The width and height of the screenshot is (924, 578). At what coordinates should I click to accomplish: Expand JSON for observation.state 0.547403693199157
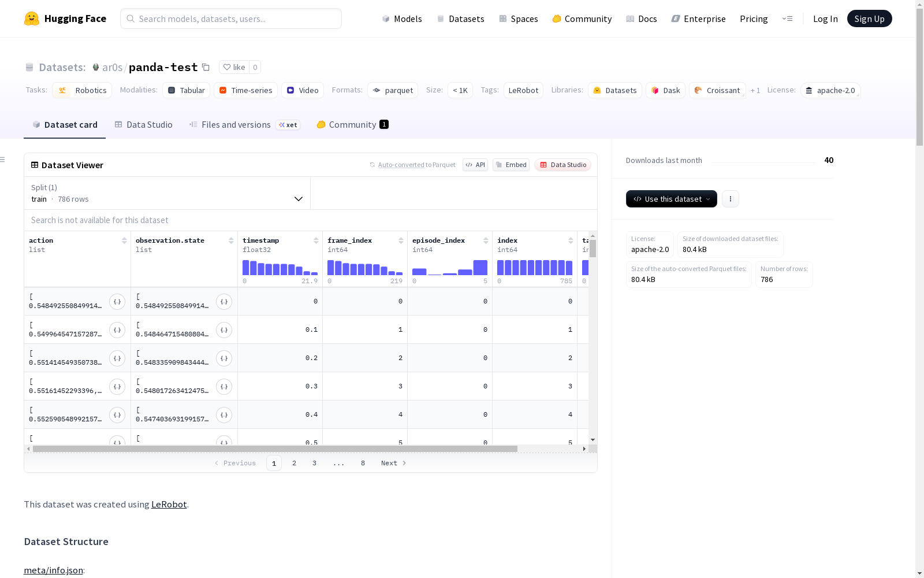coord(224,415)
